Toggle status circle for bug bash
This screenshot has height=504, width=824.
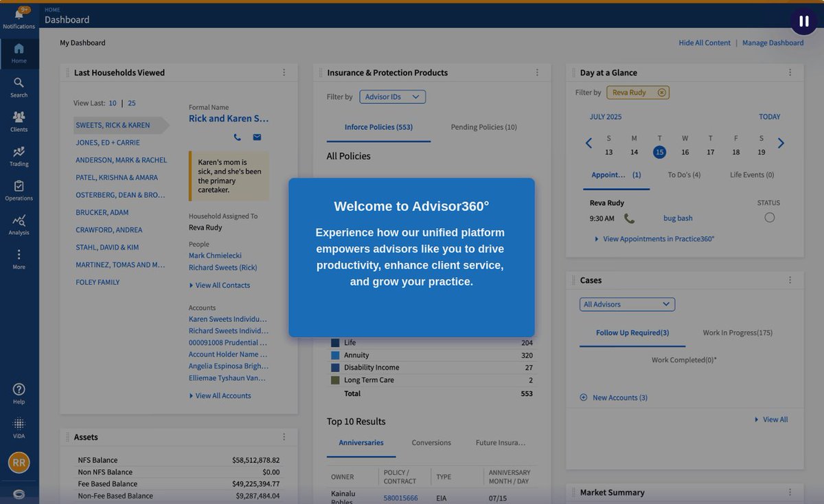769,218
